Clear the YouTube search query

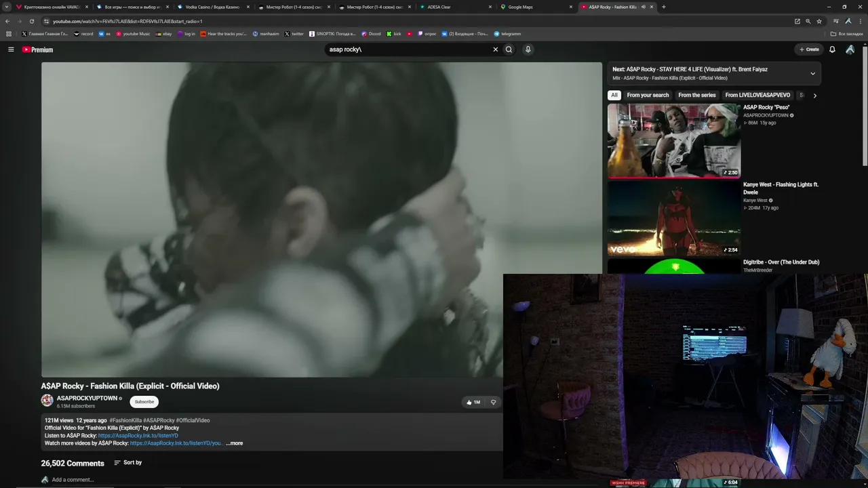(495, 49)
